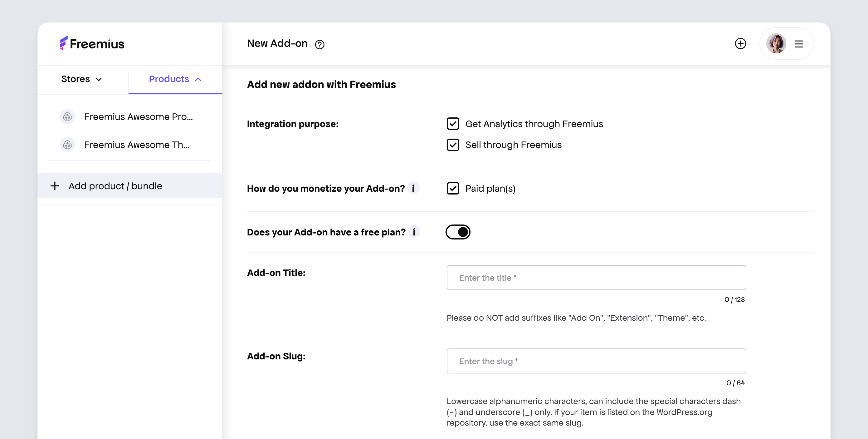The image size is (868, 439).
Task: Switch off the free plan toggle
Action: pyautogui.click(x=458, y=232)
